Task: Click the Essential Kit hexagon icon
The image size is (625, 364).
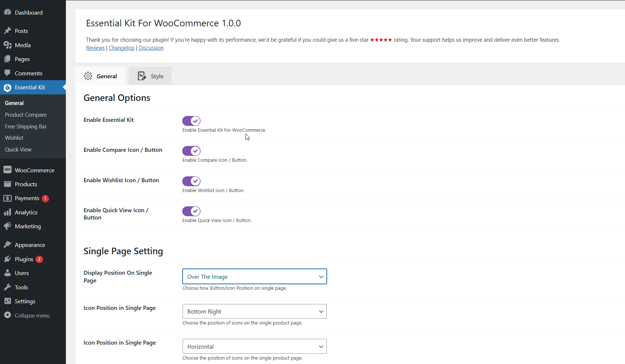Action: coord(7,87)
